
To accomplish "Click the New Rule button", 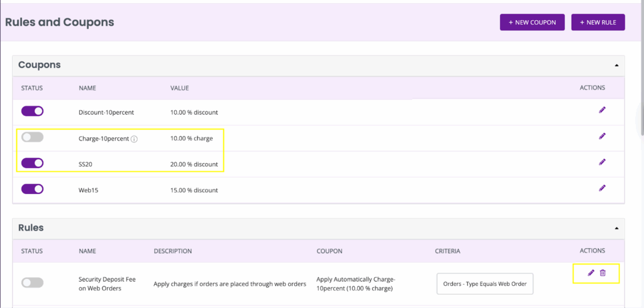I will tap(598, 22).
